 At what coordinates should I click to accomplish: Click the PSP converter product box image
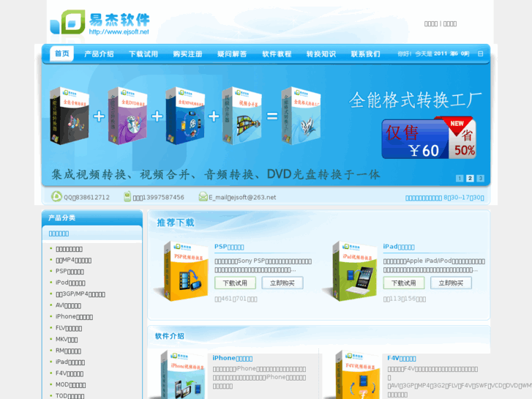(x=183, y=272)
